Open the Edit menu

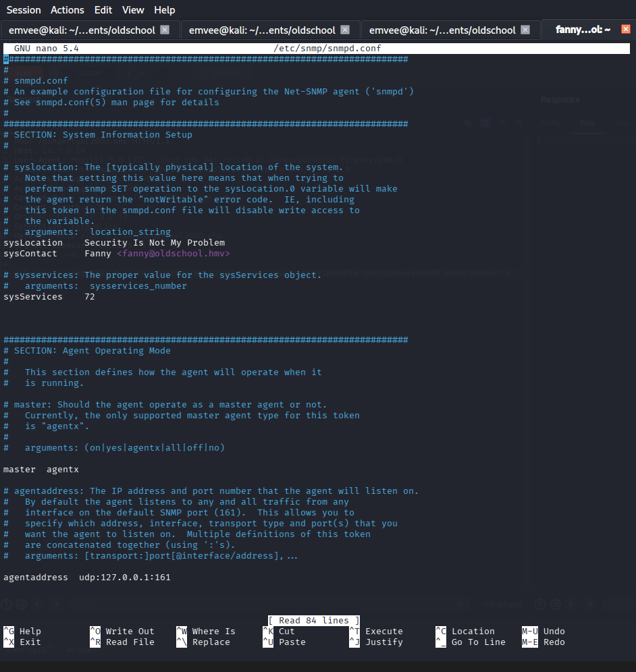(x=103, y=10)
